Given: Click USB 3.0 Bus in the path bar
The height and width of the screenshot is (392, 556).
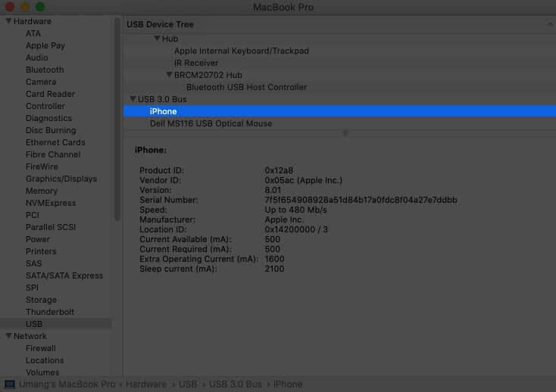Looking at the screenshot, I should pyautogui.click(x=233, y=384).
